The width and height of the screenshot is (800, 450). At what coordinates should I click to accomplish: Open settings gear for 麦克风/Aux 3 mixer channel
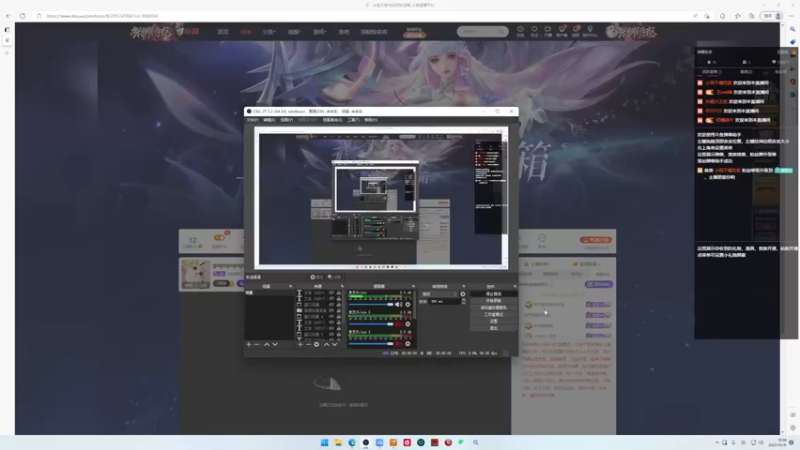(x=408, y=344)
